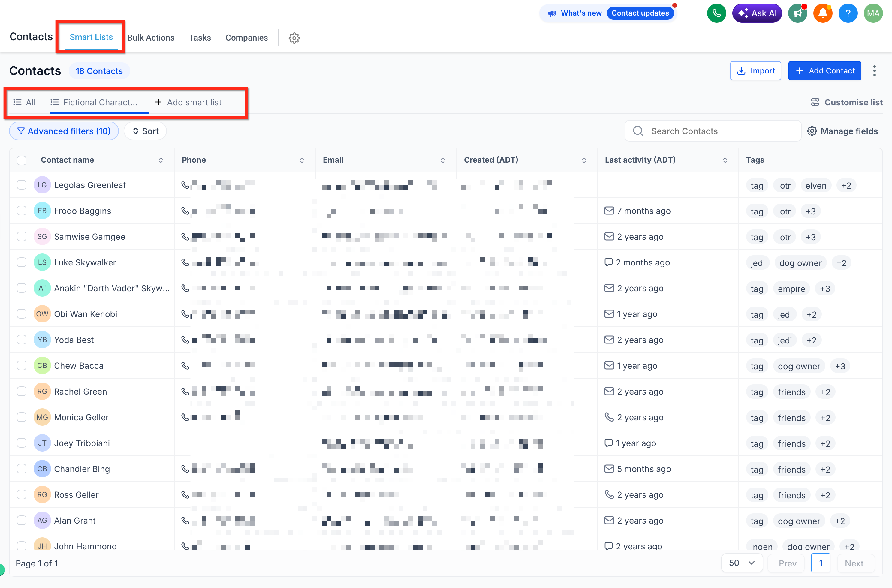
Task: Open the green megaphone announcements icon
Action: click(797, 13)
